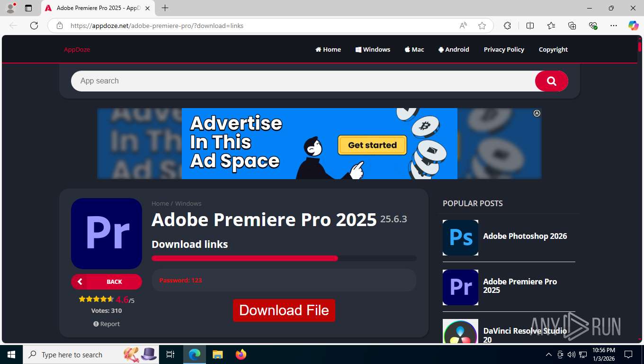The image size is (644, 364).
Task: Click the Download File button
Action: (x=284, y=310)
